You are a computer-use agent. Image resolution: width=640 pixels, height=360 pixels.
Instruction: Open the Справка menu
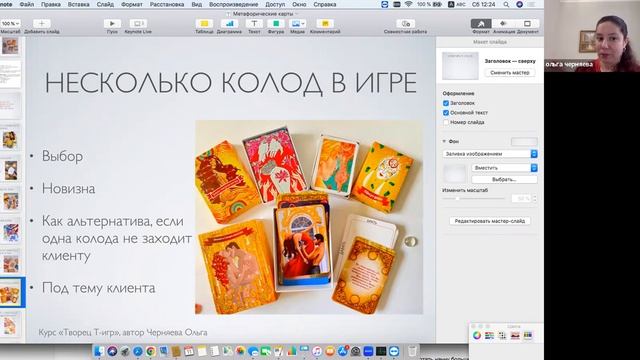[325, 4]
